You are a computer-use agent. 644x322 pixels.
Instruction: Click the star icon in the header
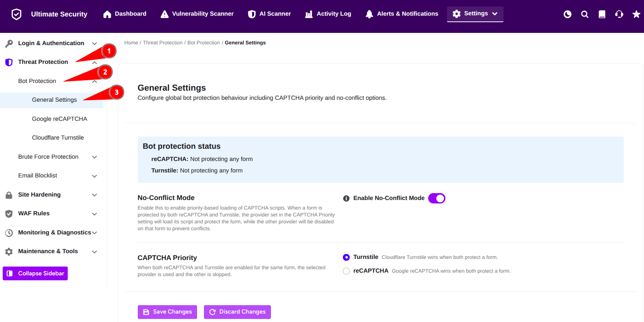(x=636, y=14)
